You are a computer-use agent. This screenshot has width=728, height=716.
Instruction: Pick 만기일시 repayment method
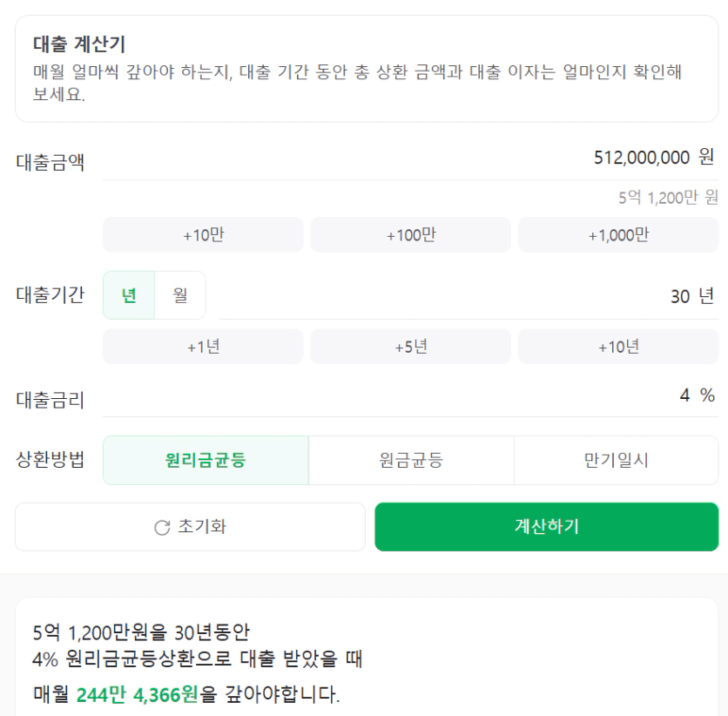click(x=617, y=460)
